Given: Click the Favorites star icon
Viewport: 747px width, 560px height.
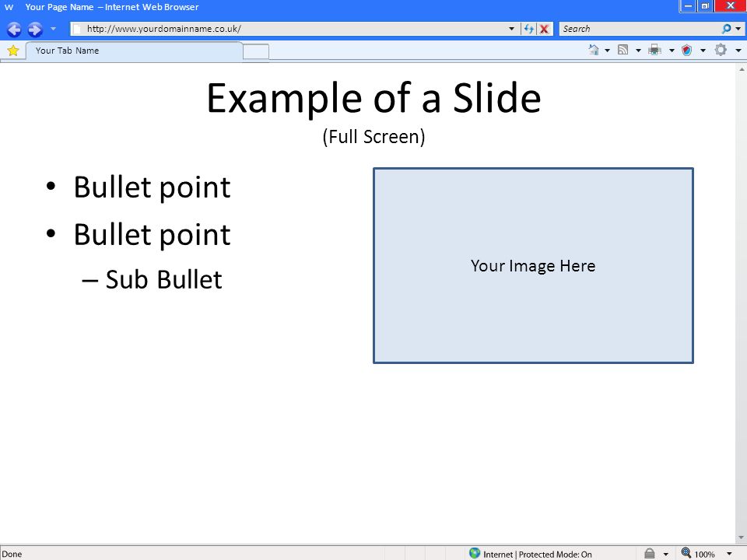Looking at the screenshot, I should click(x=13, y=51).
